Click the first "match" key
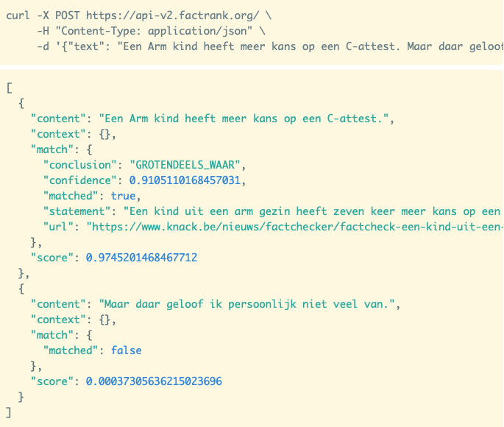 [x=49, y=149]
